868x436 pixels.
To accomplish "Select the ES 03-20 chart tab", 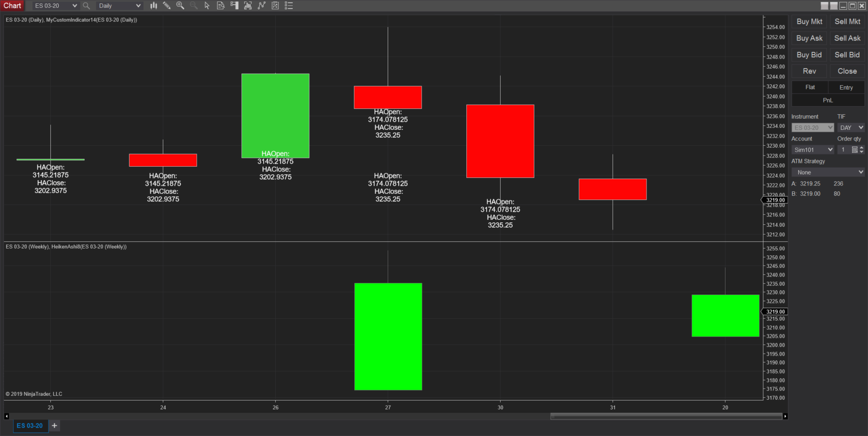I will pyautogui.click(x=30, y=426).
